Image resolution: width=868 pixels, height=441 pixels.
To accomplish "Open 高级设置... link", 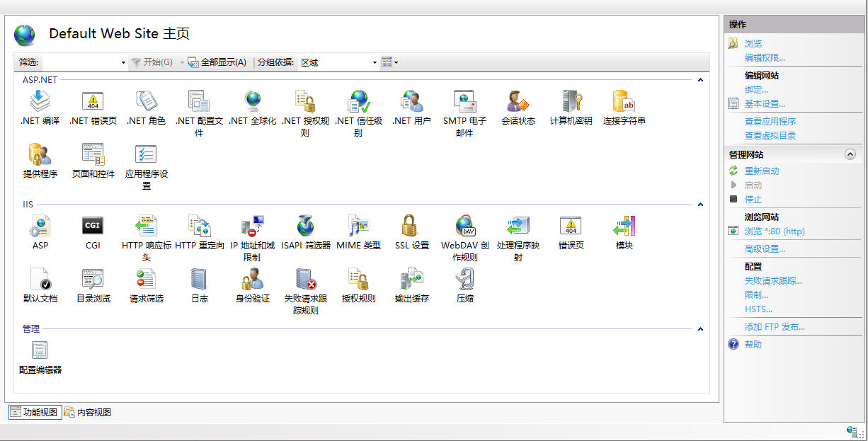I will click(x=765, y=249).
